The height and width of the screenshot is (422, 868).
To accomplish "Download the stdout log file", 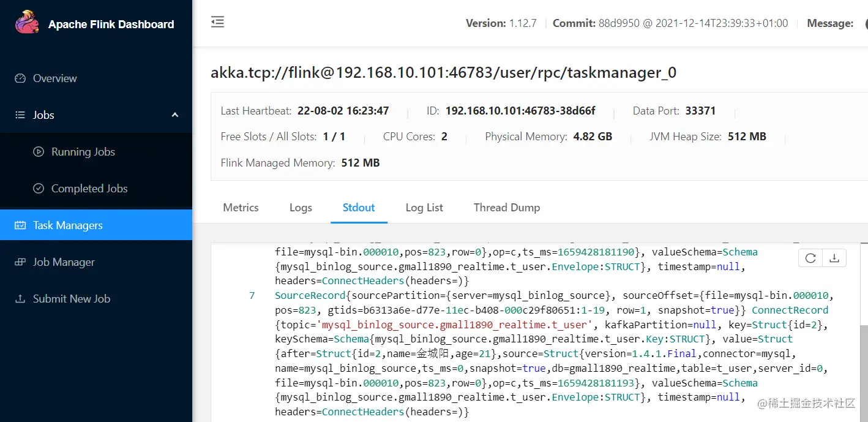I will click(x=834, y=258).
